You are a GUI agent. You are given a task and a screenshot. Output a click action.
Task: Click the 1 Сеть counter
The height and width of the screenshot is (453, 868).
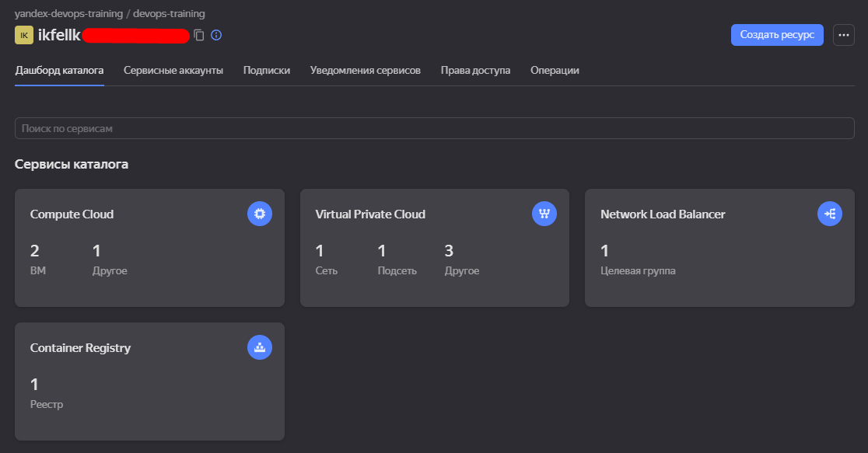tap(326, 260)
